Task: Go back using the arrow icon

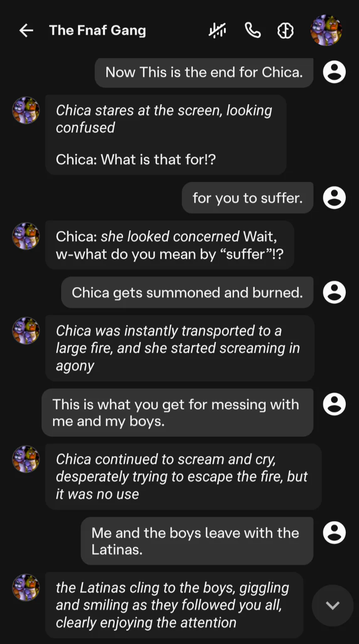Action: click(26, 30)
